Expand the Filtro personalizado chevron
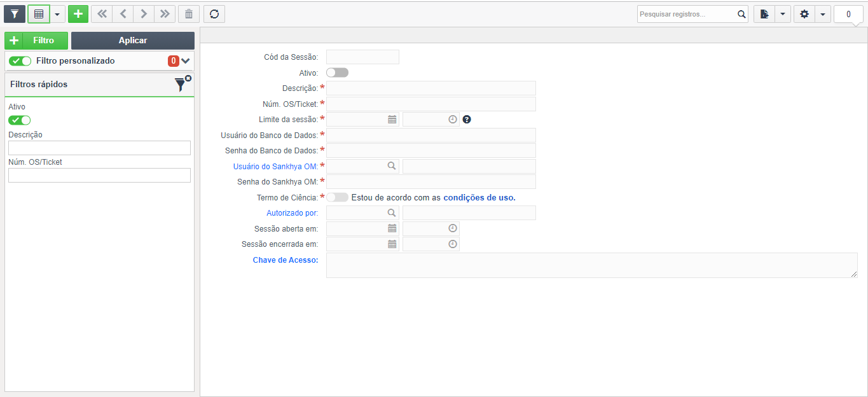 [x=186, y=61]
